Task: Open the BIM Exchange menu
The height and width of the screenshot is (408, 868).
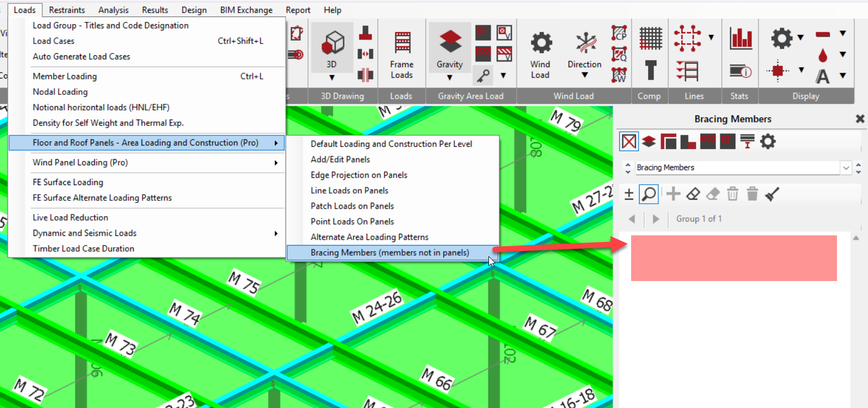Action: tap(246, 10)
